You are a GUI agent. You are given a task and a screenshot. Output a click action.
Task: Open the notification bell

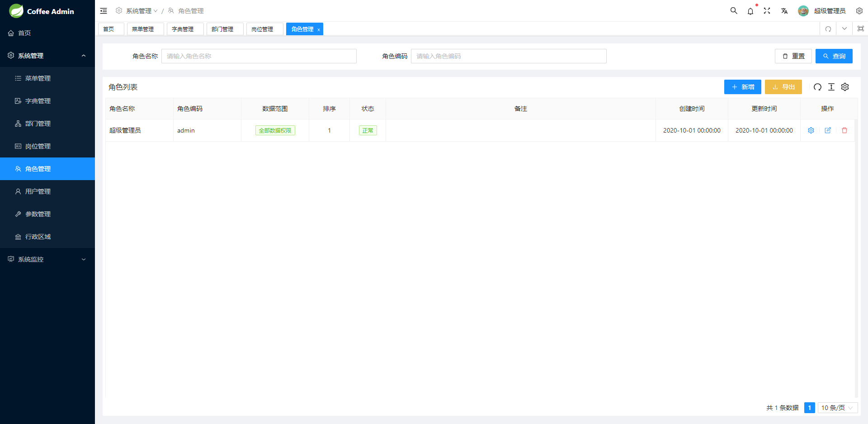[x=750, y=11]
